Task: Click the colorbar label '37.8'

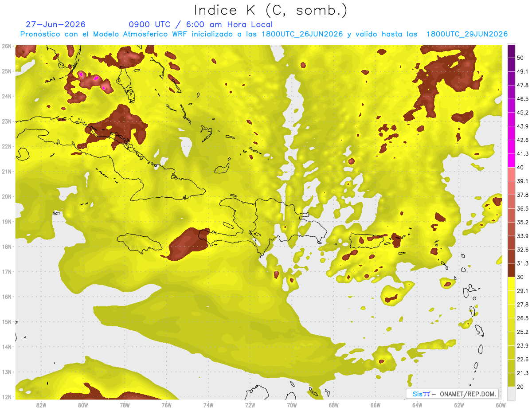Action: [x=523, y=195]
